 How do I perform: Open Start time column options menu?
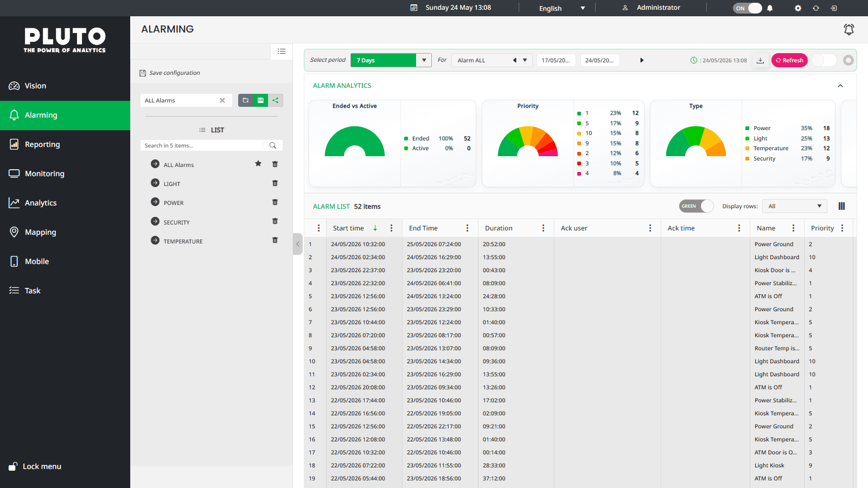pos(391,228)
